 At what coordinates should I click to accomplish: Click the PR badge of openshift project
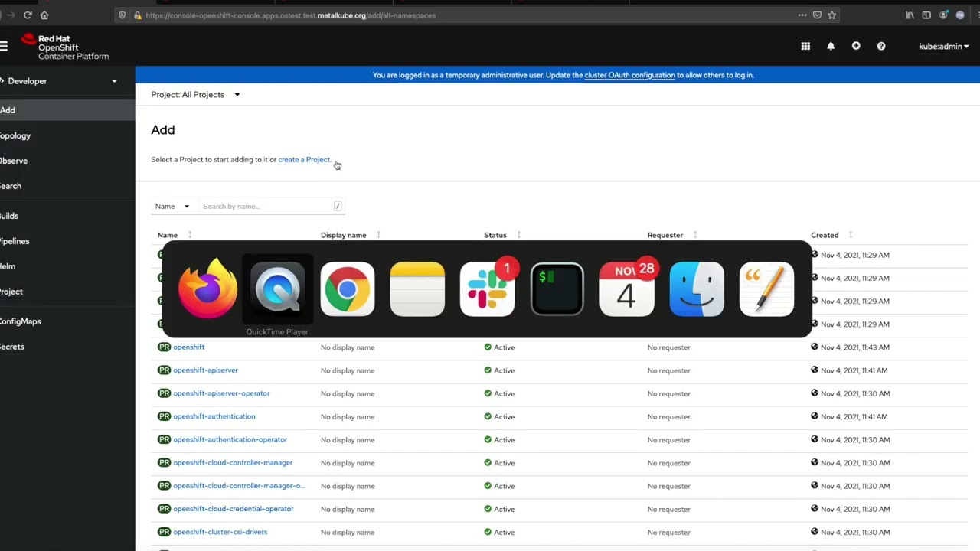[x=164, y=347]
